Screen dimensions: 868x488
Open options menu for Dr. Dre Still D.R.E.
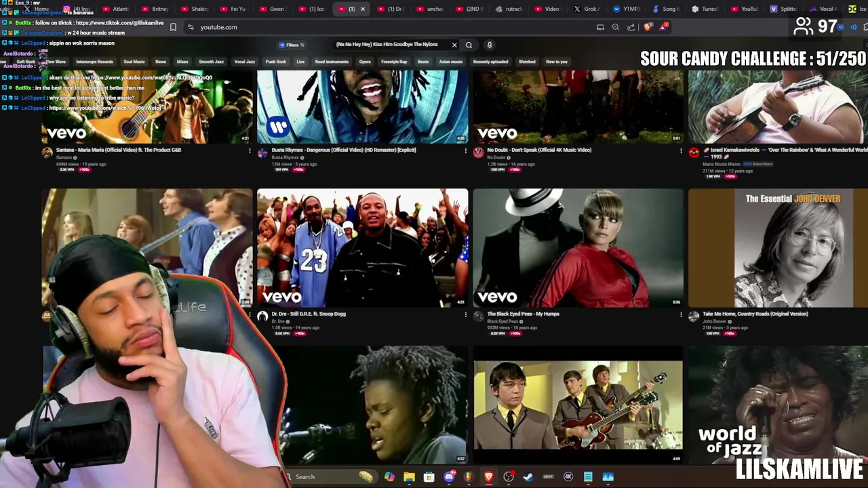click(x=465, y=315)
